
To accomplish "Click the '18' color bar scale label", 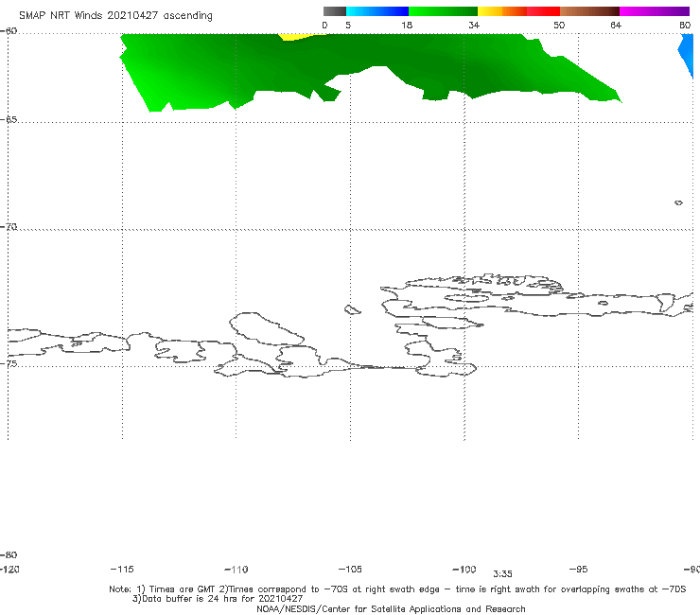I will click(407, 26).
